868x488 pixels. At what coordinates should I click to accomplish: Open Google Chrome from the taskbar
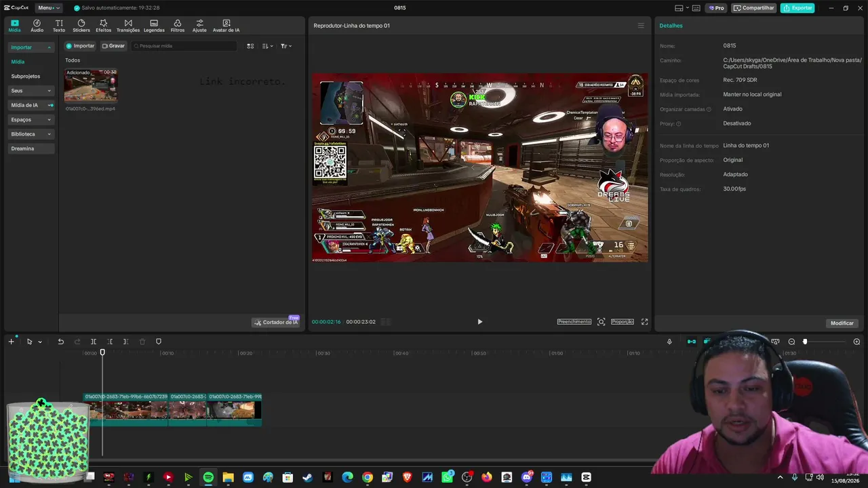point(367,477)
